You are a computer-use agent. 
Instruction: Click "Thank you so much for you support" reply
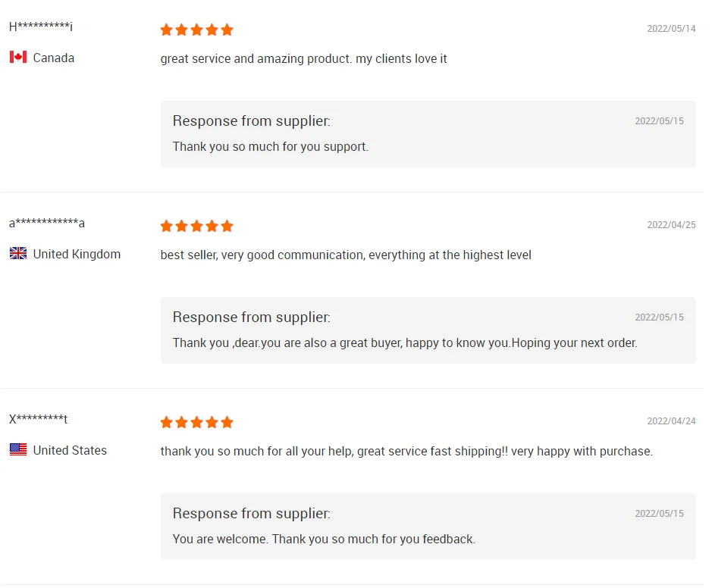[271, 146]
